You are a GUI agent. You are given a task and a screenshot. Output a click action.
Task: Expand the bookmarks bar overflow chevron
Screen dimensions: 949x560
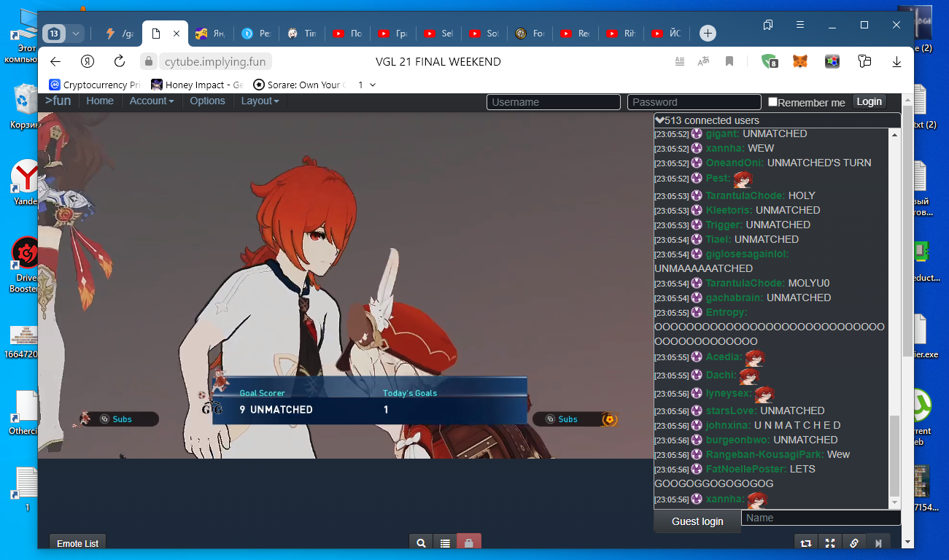pyautogui.click(x=373, y=85)
